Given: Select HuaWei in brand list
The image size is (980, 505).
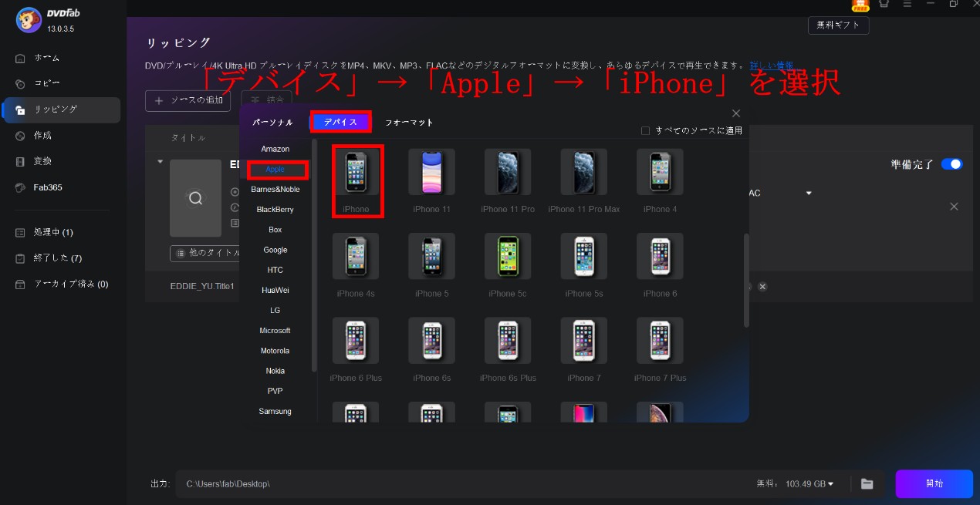Looking at the screenshot, I should tap(275, 290).
